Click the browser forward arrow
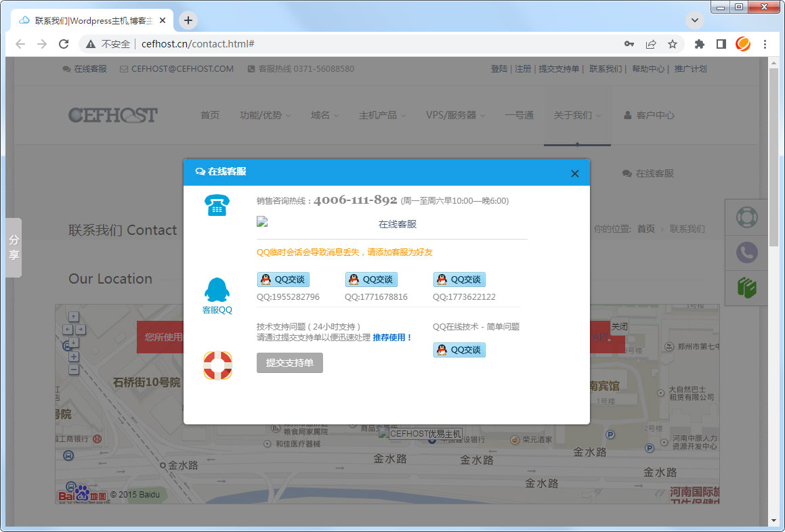785x532 pixels. pyautogui.click(x=42, y=44)
